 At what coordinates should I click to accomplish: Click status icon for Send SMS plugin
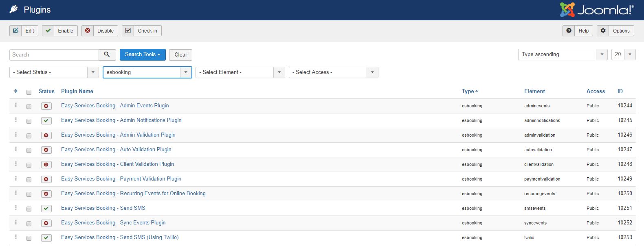46,209
